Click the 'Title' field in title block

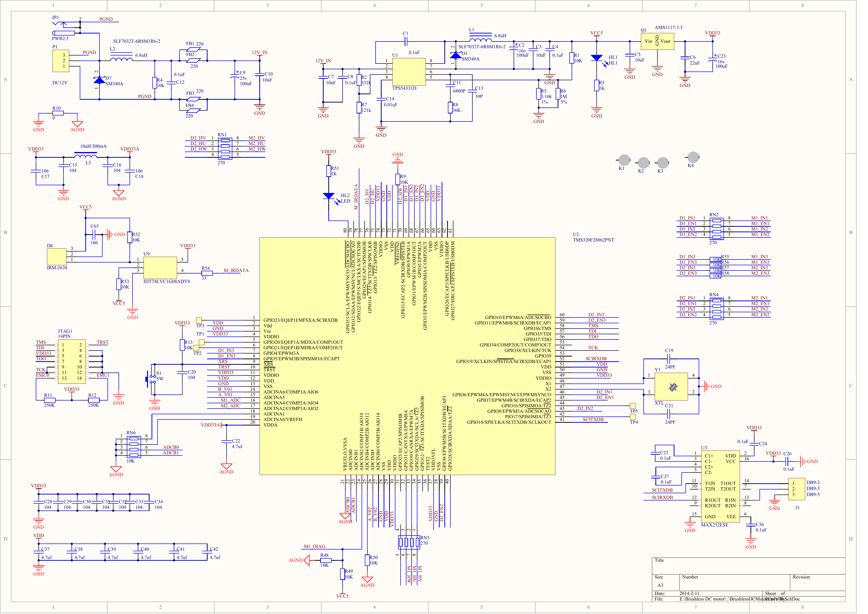pyautogui.click(x=659, y=561)
